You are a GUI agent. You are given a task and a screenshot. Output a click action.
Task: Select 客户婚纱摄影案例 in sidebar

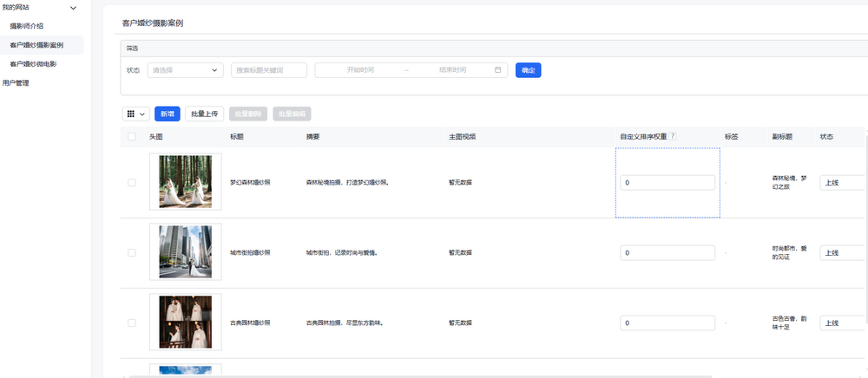click(x=36, y=45)
